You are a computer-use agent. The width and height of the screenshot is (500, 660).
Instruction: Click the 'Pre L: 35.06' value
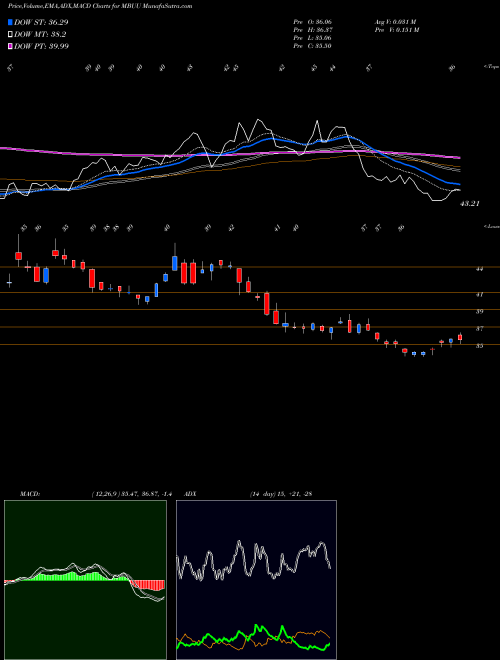[313, 38]
